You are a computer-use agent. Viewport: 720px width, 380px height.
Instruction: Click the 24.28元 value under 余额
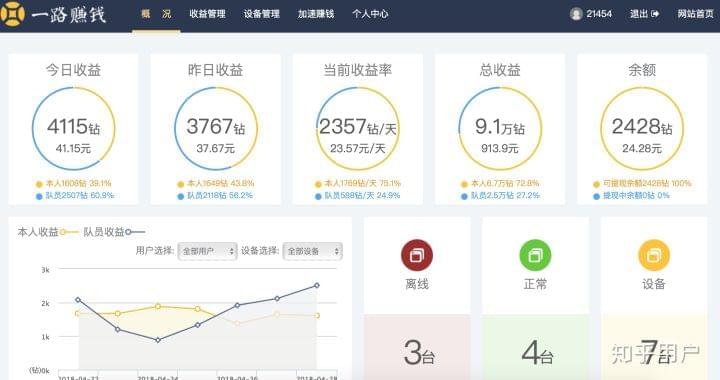642,148
